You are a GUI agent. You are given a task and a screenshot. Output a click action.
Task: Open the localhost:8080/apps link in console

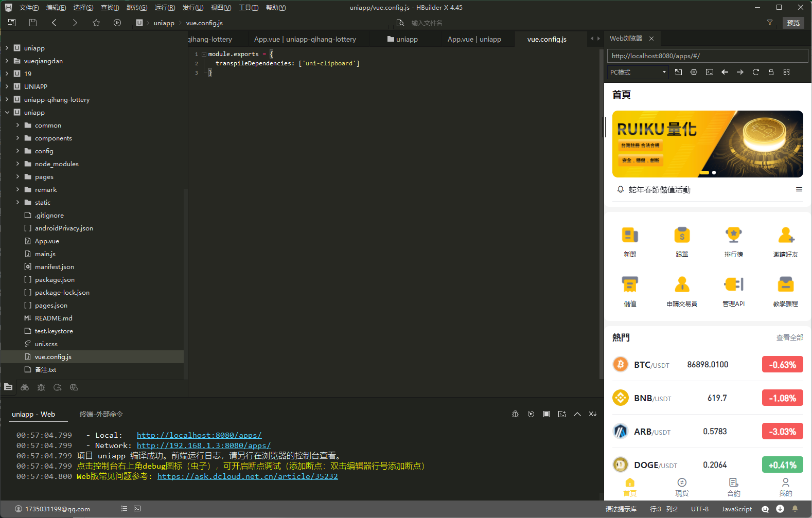199,435
